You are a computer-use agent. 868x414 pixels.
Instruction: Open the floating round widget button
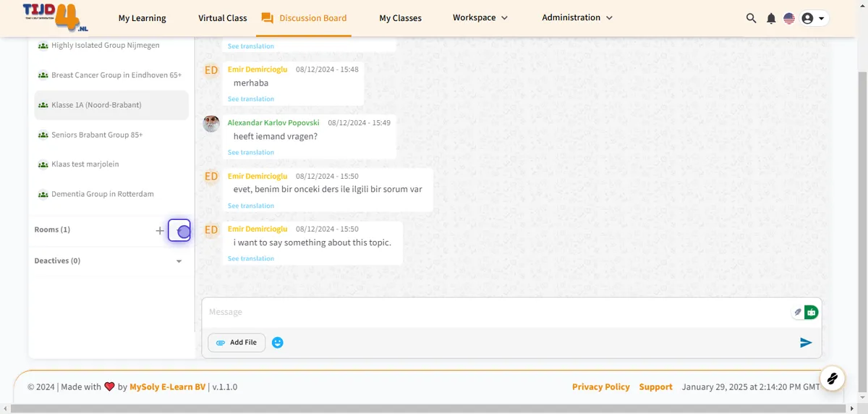tap(833, 378)
